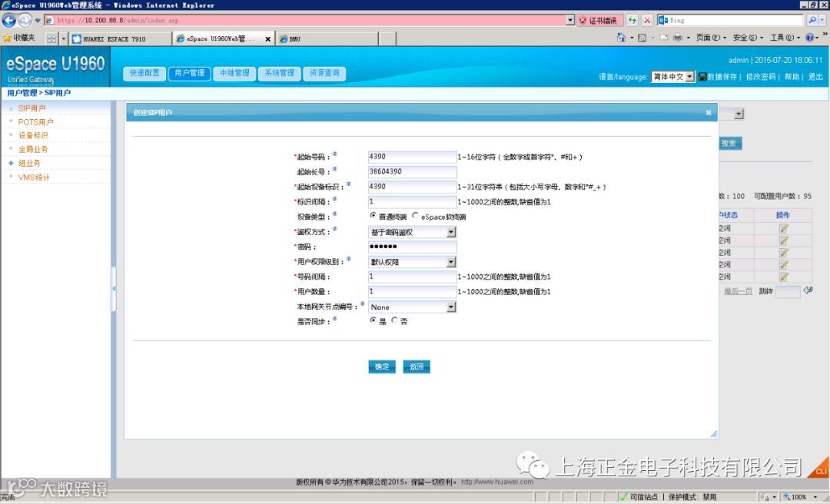Click the RSS feeds toolbar icon
The width and height of the screenshot is (830, 504).
(642, 38)
